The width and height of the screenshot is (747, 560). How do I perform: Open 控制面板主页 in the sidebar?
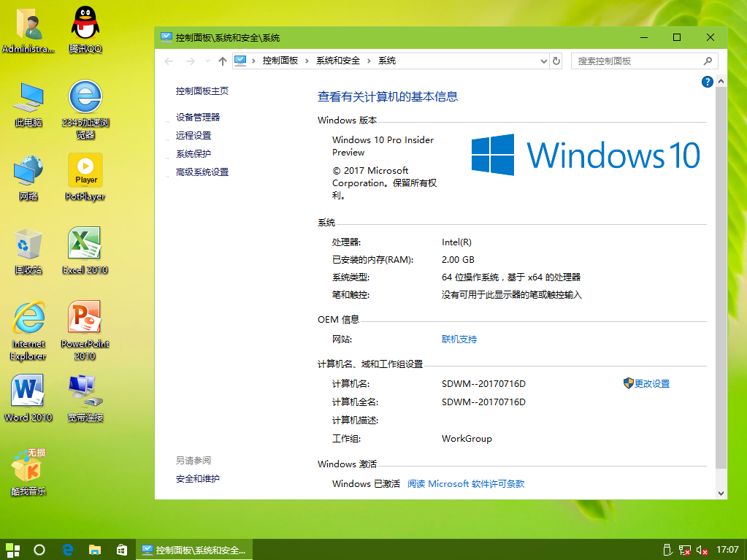(x=202, y=91)
